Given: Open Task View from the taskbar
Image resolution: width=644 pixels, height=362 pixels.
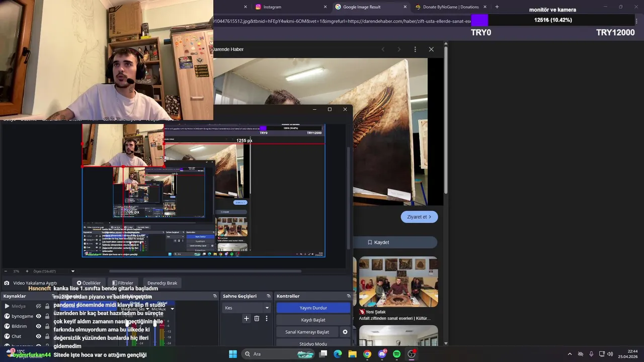Looking at the screenshot, I should 324,354.
